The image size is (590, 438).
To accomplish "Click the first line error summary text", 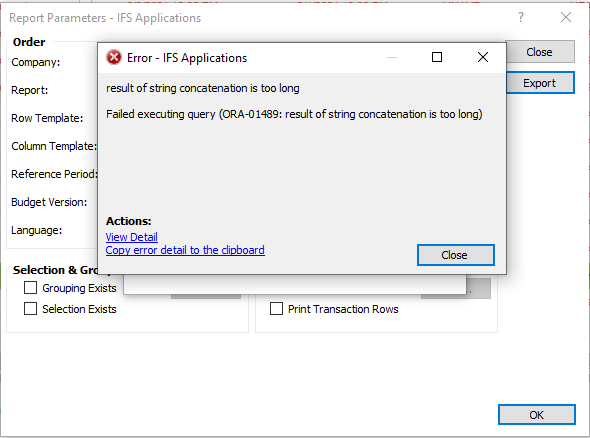I will pos(203,88).
